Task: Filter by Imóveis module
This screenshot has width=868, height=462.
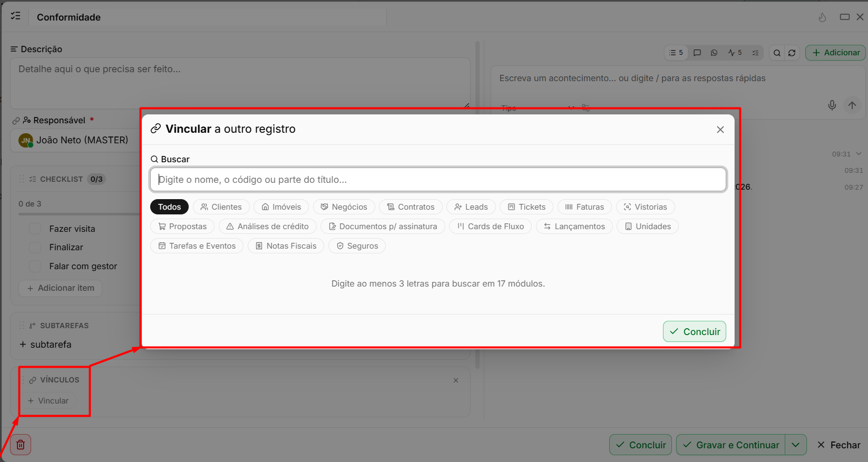Action: [281, 207]
